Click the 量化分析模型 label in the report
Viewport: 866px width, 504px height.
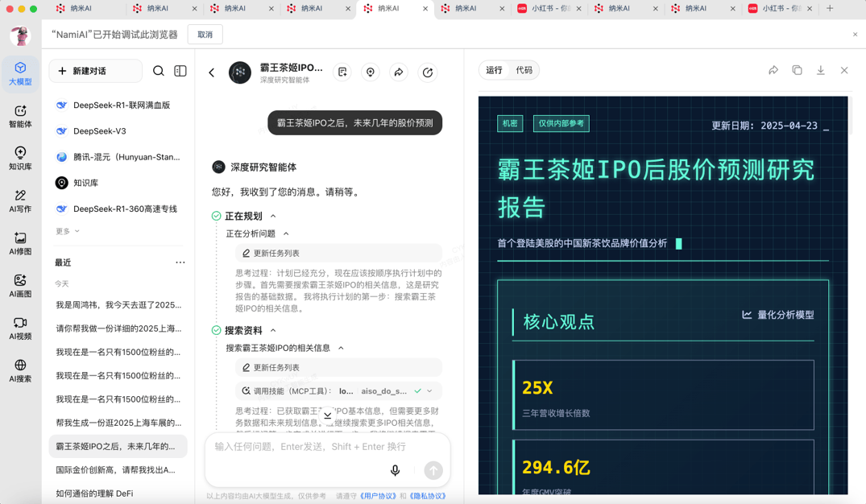click(777, 315)
